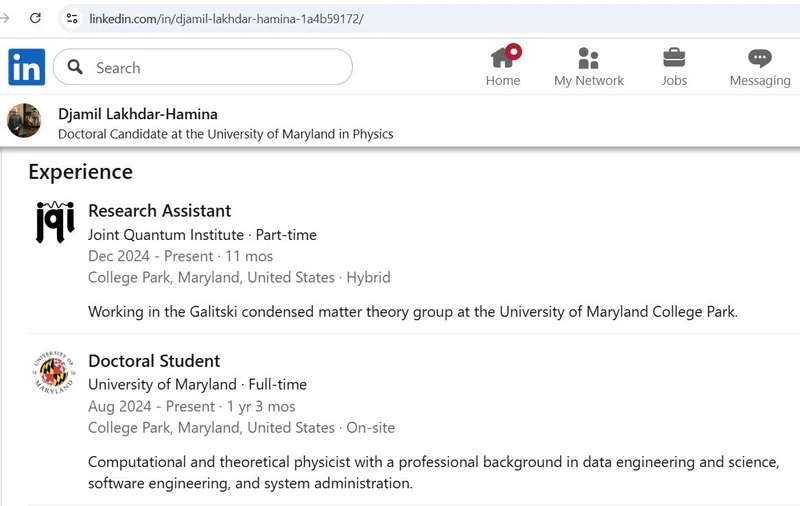This screenshot has height=506, width=800.
Task: Click the LinkedIn logo
Action: pos(26,67)
